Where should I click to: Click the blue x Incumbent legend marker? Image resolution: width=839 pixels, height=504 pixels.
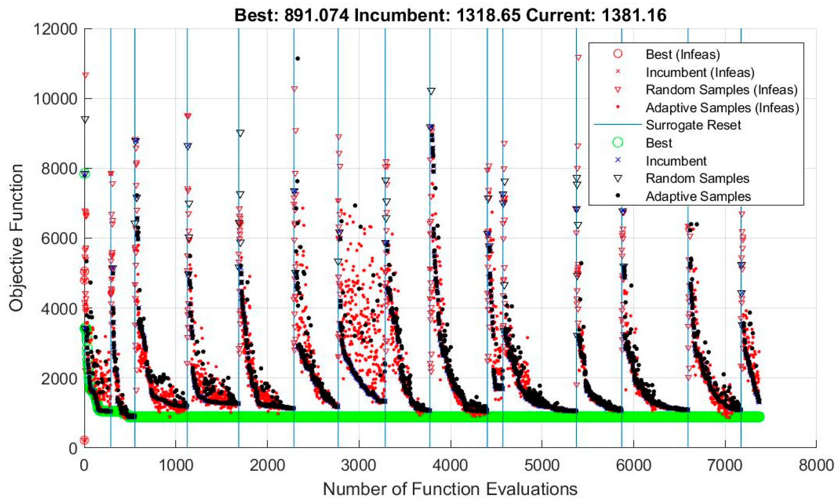coord(618,160)
